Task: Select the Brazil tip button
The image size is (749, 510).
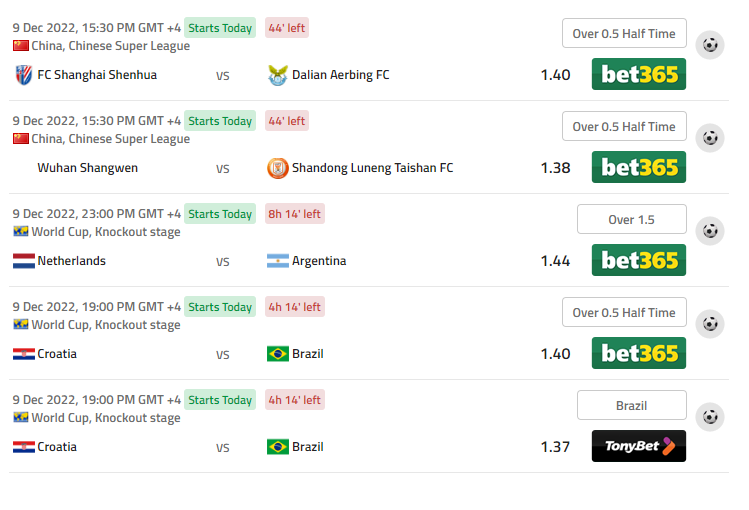Action: pos(631,405)
